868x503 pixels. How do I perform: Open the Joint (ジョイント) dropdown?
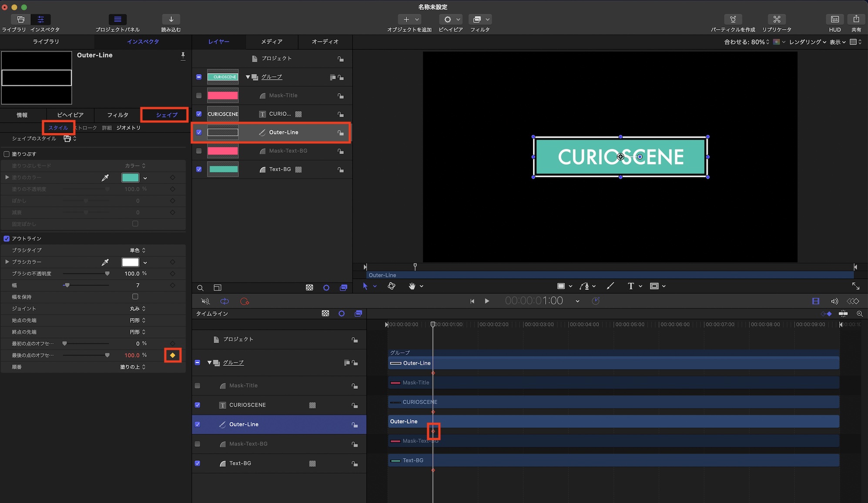pos(137,309)
